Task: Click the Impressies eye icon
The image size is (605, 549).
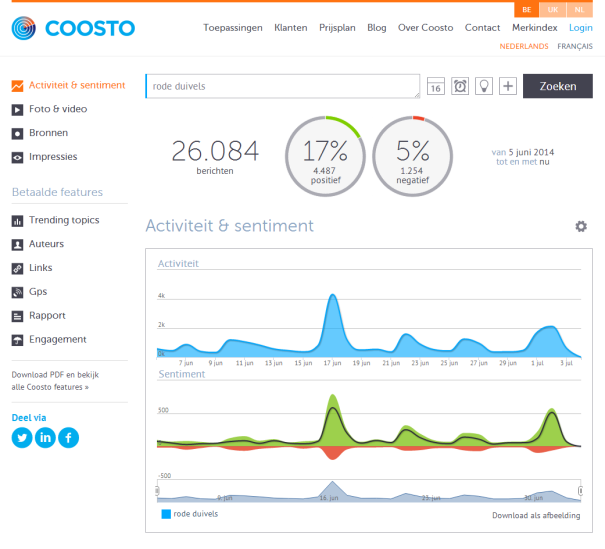Action: tap(17, 158)
